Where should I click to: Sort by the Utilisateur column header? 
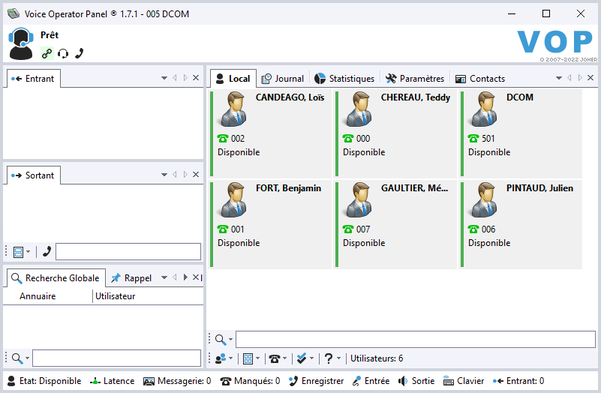[x=115, y=296]
